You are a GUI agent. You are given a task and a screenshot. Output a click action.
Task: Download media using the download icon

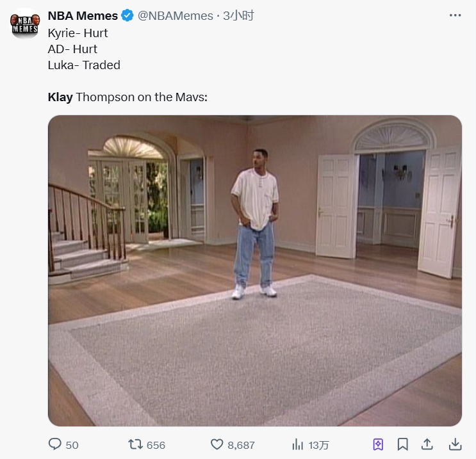point(455,444)
